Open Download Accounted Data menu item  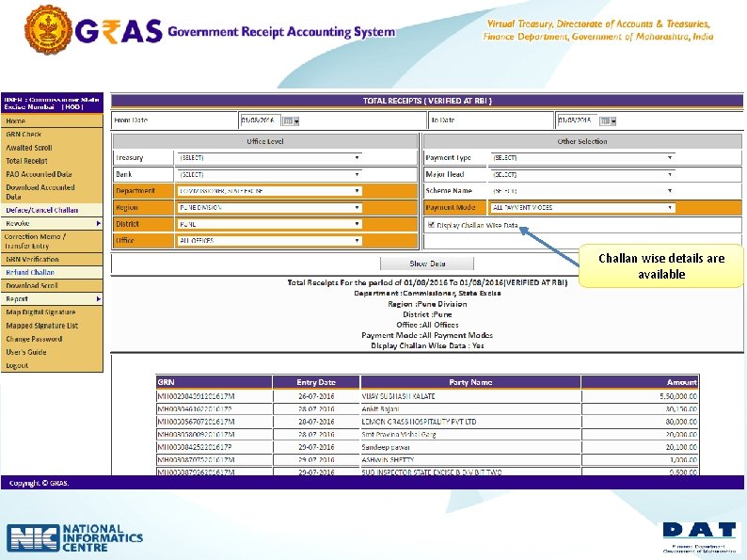click(52, 192)
